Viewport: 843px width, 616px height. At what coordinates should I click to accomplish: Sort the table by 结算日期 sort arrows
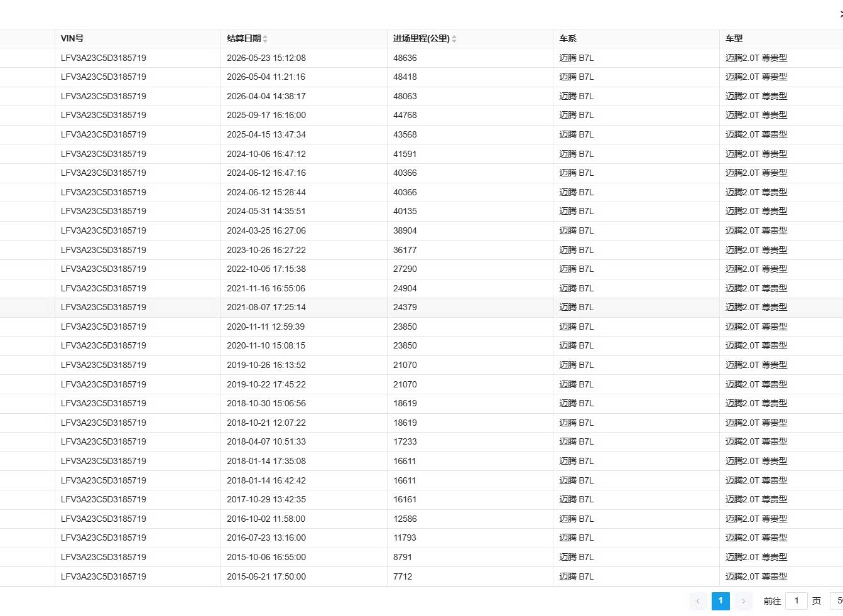coord(265,39)
